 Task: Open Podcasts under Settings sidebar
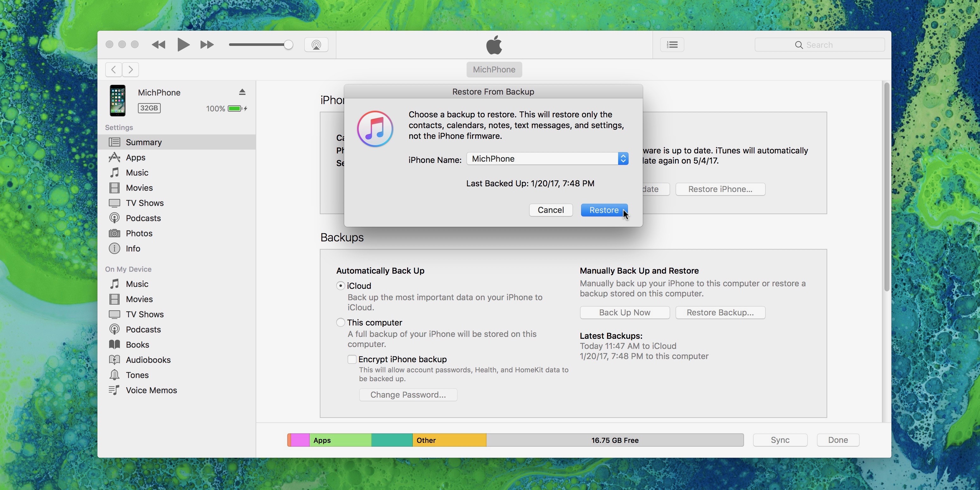coord(143,218)
